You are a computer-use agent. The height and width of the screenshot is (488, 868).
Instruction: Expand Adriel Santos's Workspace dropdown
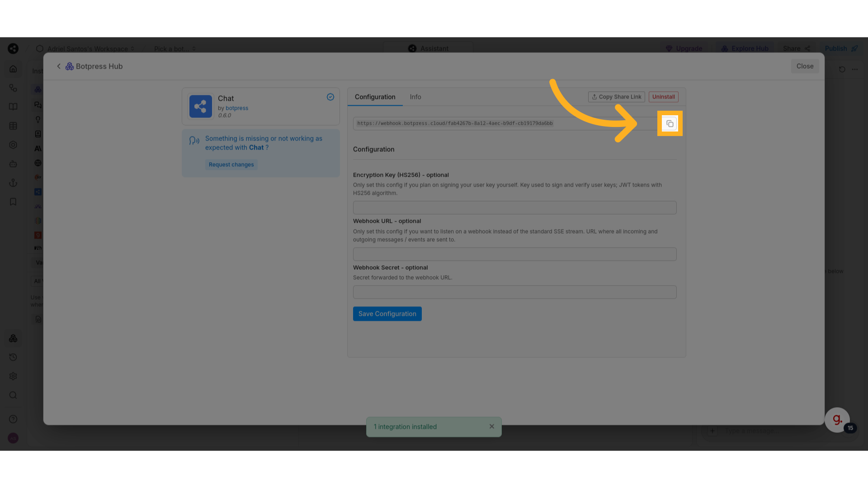click(85, 49)
